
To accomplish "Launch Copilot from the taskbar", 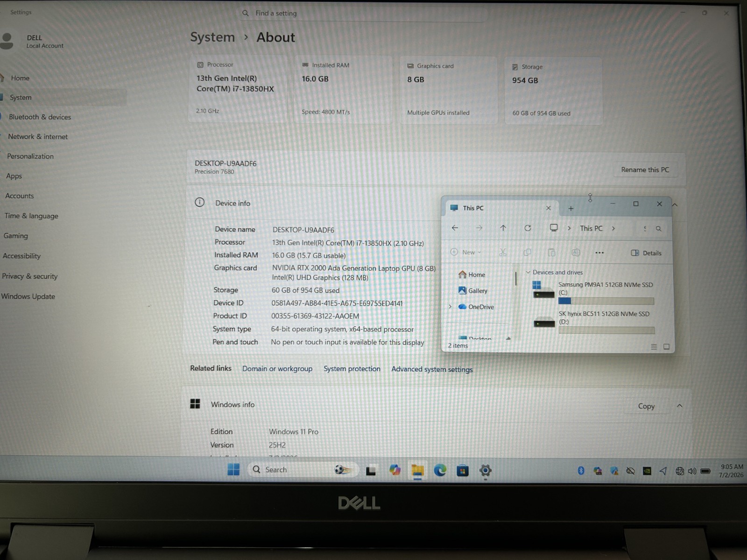I will [395, 470].
